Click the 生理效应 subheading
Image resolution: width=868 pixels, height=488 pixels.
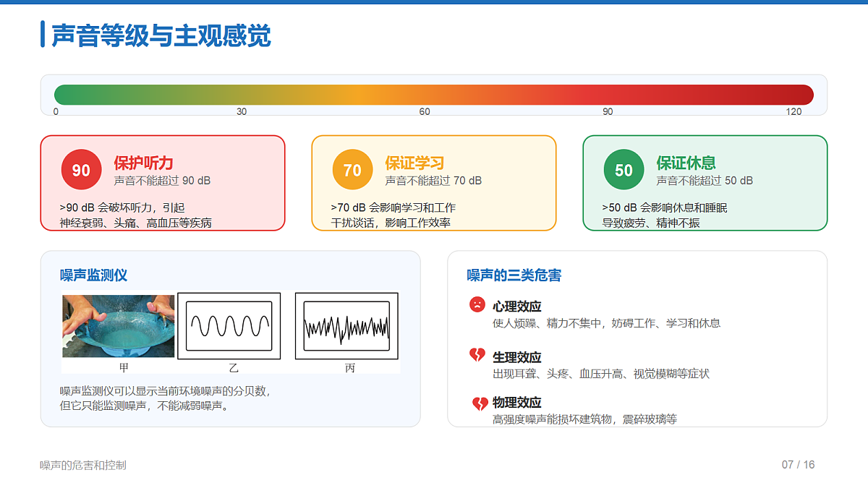(x=517, y=357)
